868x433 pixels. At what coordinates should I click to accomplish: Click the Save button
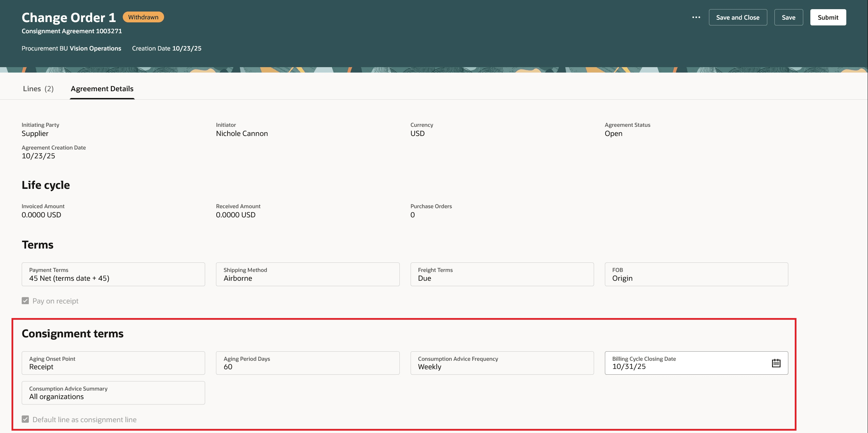click(788, 17)
